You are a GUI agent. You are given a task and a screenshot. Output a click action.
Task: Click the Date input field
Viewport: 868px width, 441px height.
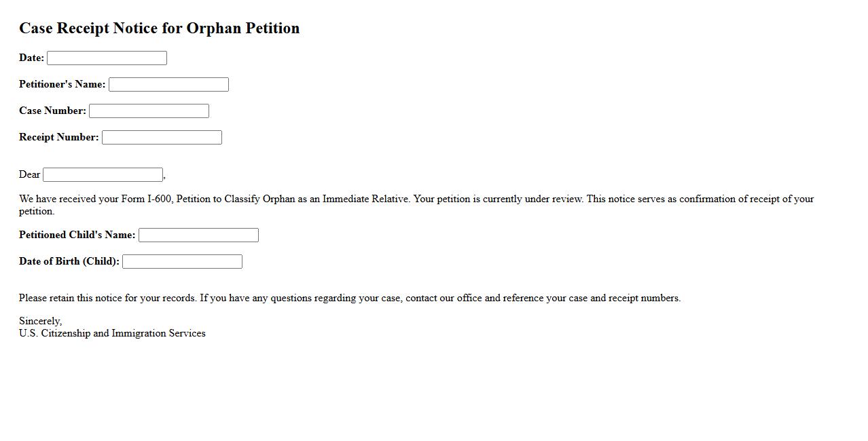[107, 58]
